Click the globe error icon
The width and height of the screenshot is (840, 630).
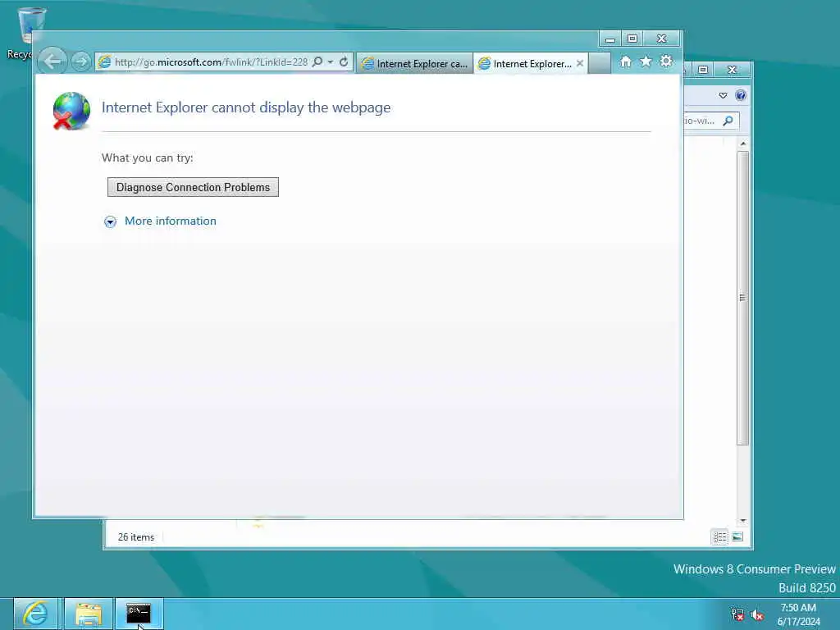click(x=71, y=111)
